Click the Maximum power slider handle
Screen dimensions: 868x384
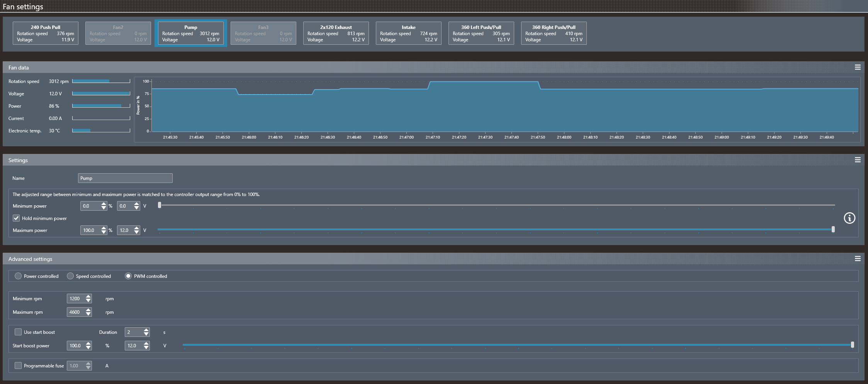(833, 229)
